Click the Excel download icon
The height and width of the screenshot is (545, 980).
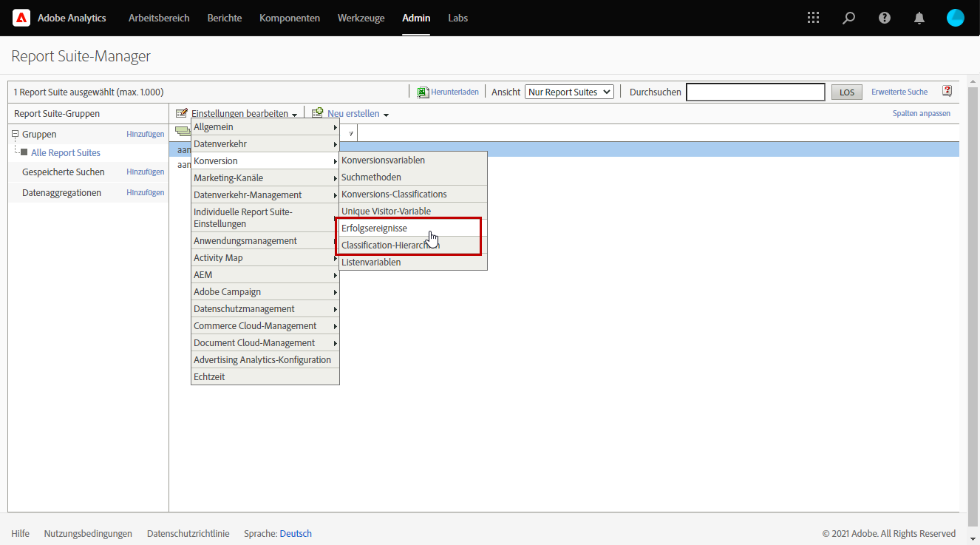tap(423, 92)
